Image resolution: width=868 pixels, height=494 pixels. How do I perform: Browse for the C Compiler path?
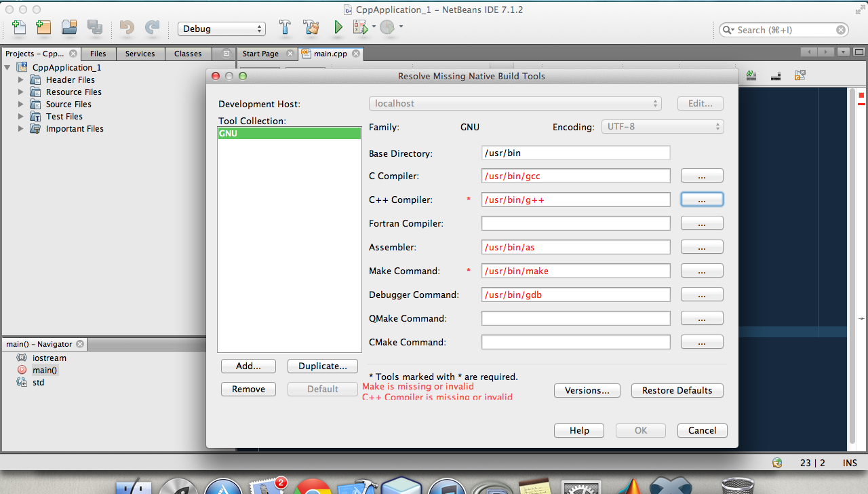point(702,176)
